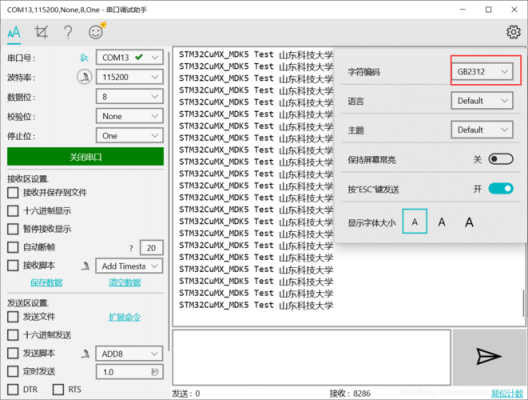Click the send arrow button
The image size is (528, 400).
click(x=489, y=357)
